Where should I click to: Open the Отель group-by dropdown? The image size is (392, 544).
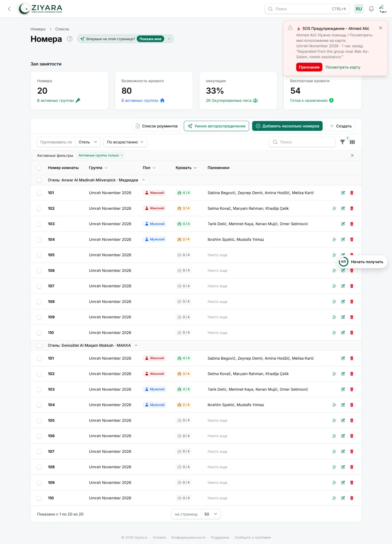(x=88, y=142)
